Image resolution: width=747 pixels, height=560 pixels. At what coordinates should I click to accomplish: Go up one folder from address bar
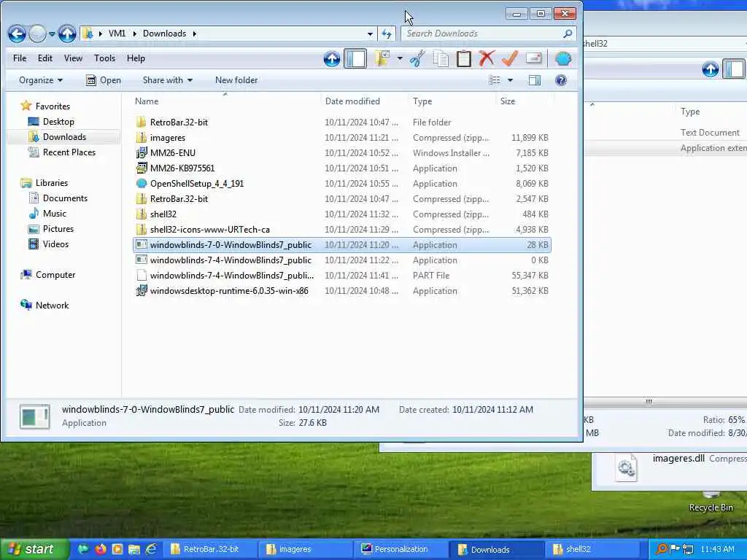pos(67,34)
